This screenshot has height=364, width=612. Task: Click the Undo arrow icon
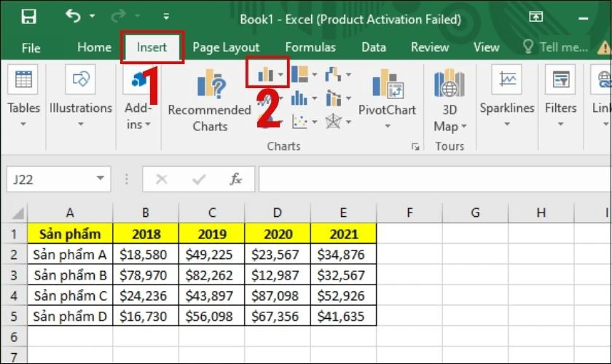coord(73,16)
